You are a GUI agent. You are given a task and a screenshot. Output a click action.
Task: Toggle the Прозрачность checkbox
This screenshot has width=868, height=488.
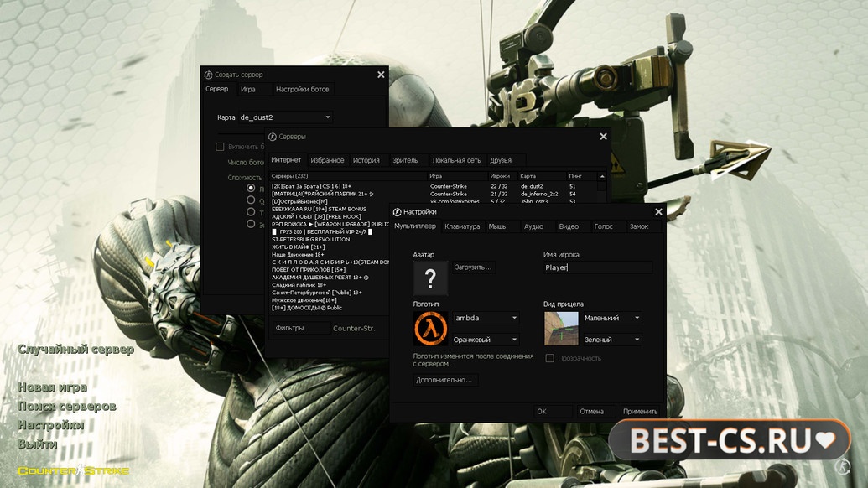click(549, 358)
